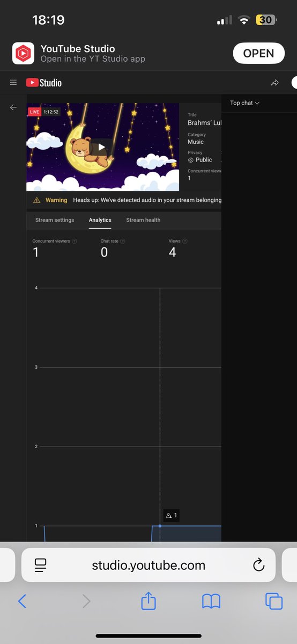Expand the Top chat dropdown
The image size is (297, 644).
coord(244,103)
